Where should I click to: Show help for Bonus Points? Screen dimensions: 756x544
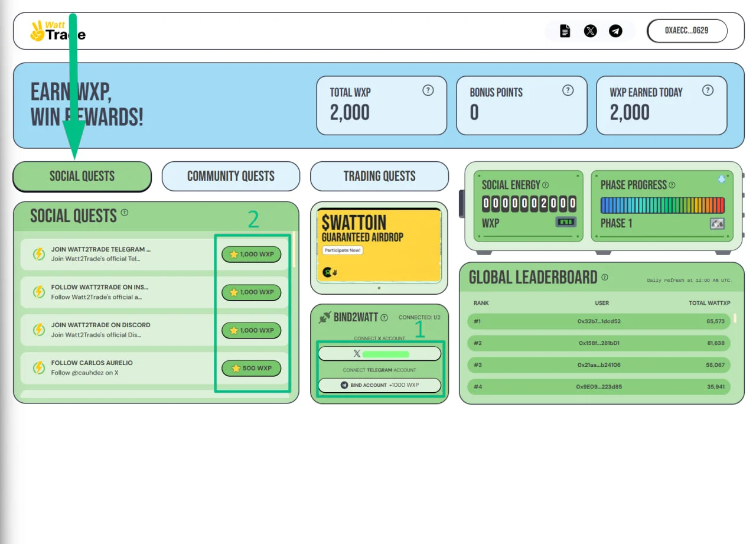pos(568,90)
